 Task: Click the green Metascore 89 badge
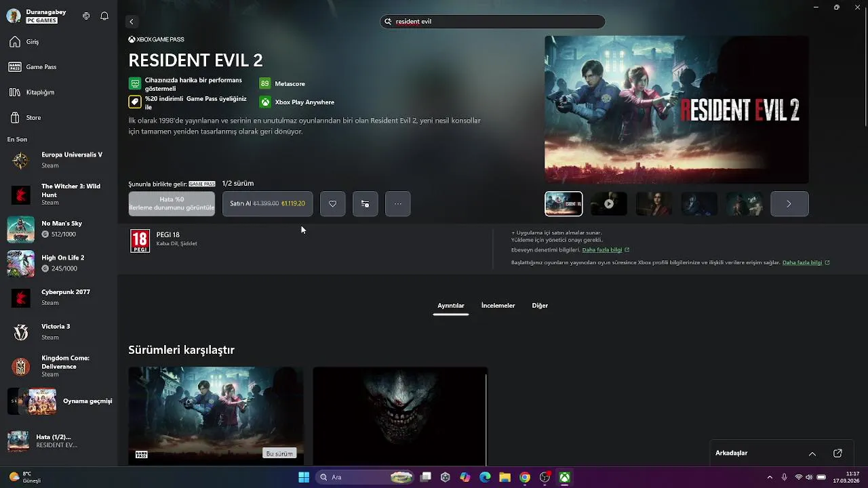coord(264,83)
